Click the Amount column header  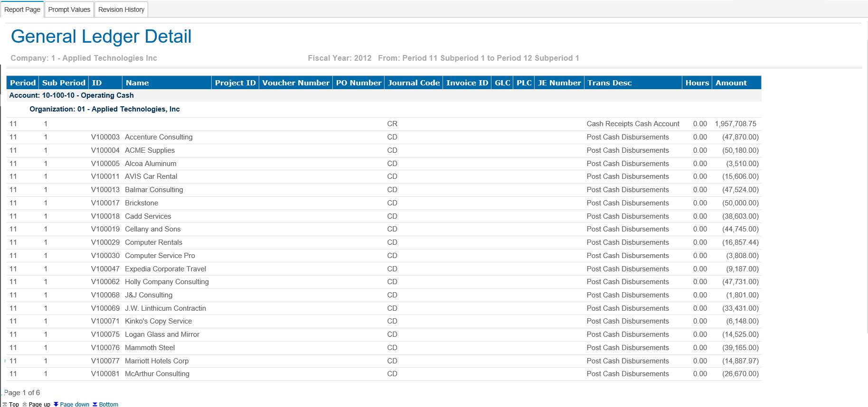(731, 83)
